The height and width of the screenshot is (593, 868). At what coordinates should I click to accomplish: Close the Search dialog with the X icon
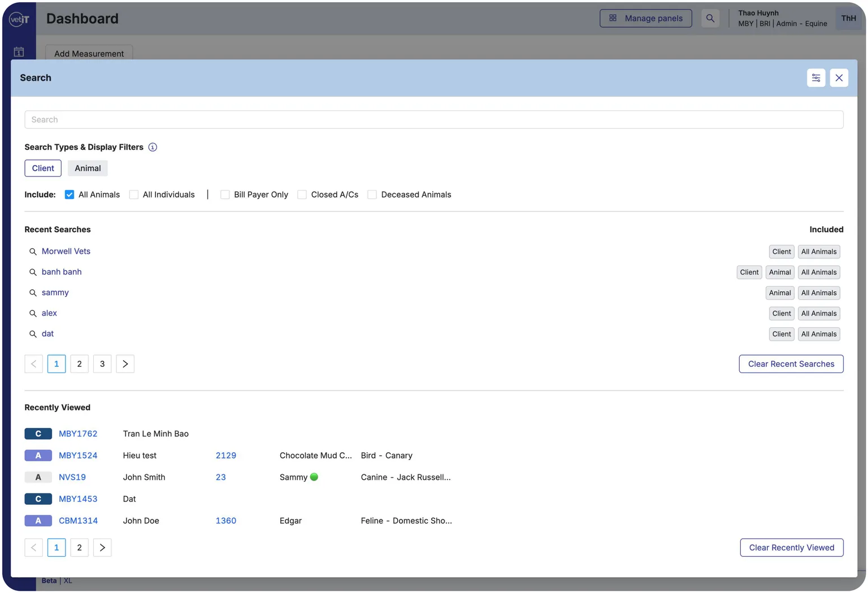(x=839, y=78)
